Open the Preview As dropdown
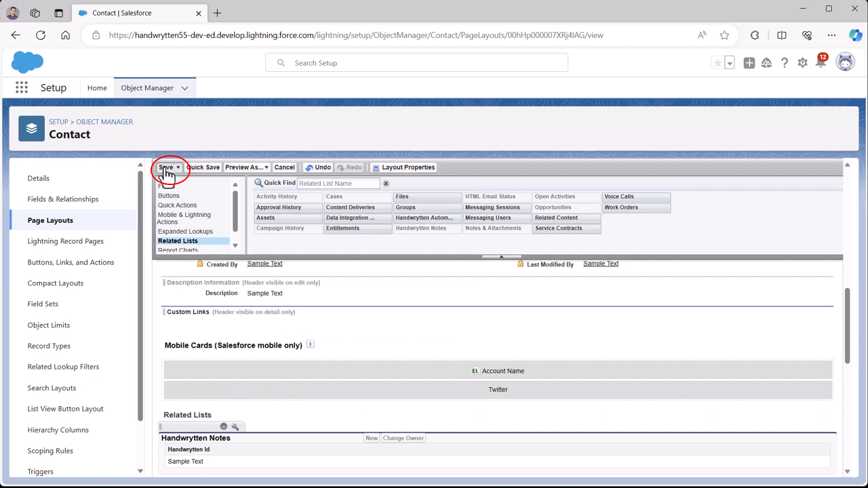The width and height of the screenshot is (868, 488). 247,167
